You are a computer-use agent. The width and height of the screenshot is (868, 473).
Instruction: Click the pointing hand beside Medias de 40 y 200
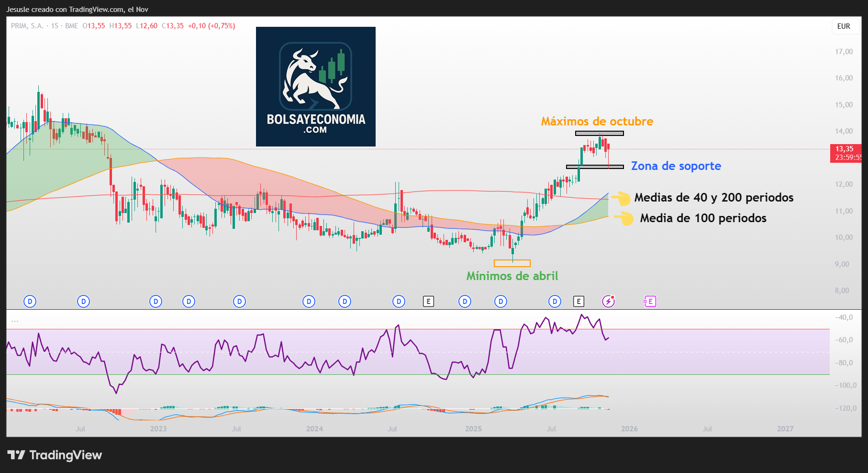tap(621, 198)
